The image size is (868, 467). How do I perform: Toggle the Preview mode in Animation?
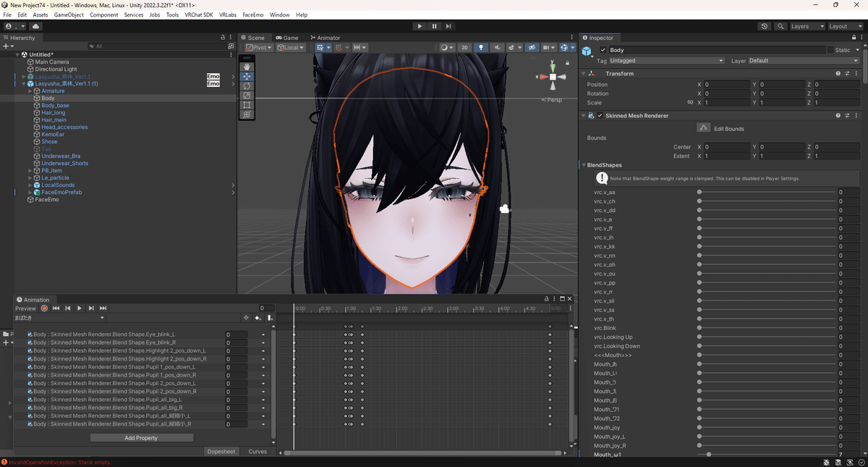(25, 308)
